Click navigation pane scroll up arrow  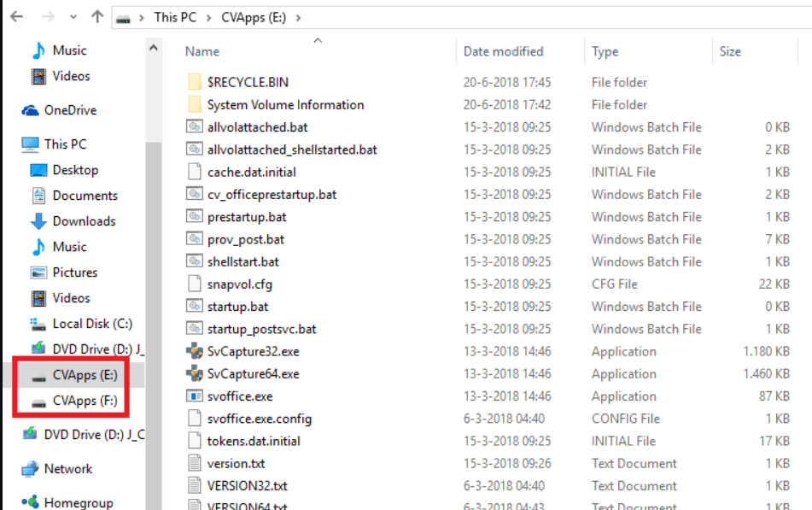click(154, 48)
